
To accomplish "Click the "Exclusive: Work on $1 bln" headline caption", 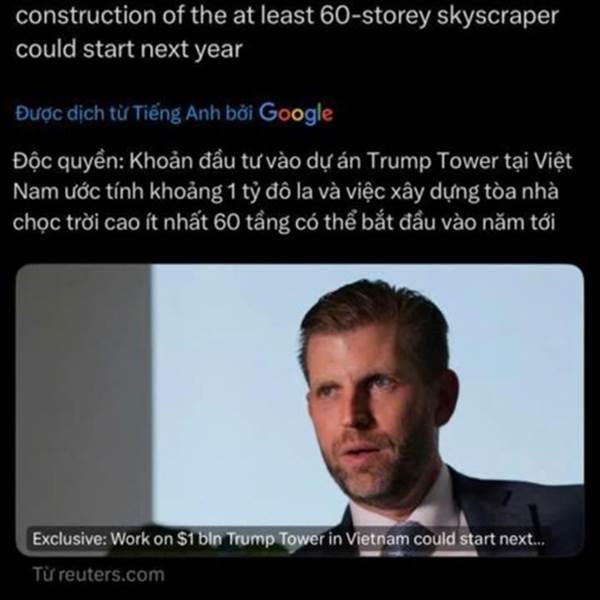I will pyautogui.click(x=288, y=539).
